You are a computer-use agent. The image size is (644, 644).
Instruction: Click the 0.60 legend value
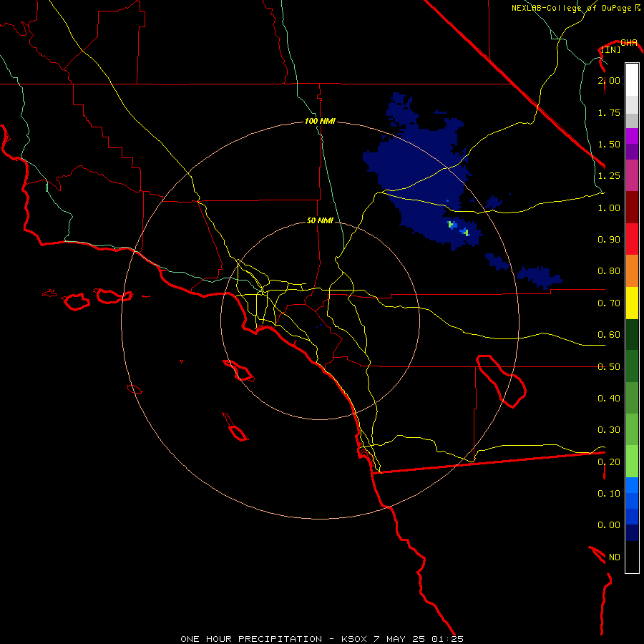tap(609, 335)
